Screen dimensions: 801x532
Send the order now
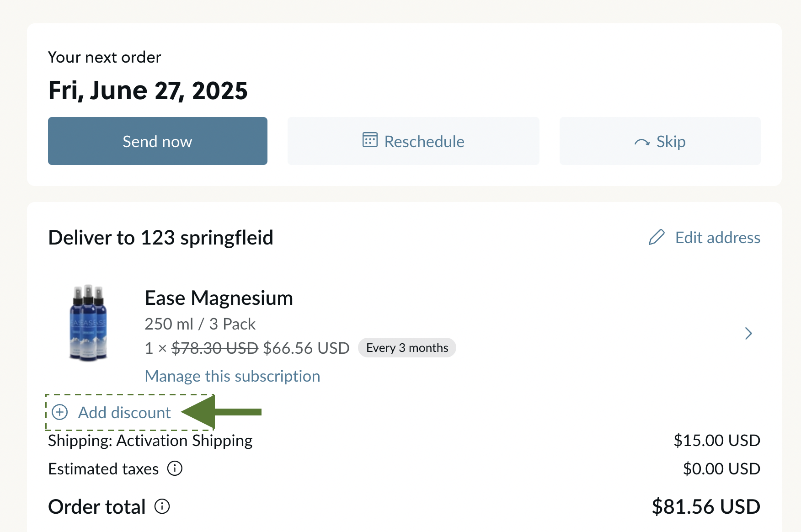pos(158,141)
